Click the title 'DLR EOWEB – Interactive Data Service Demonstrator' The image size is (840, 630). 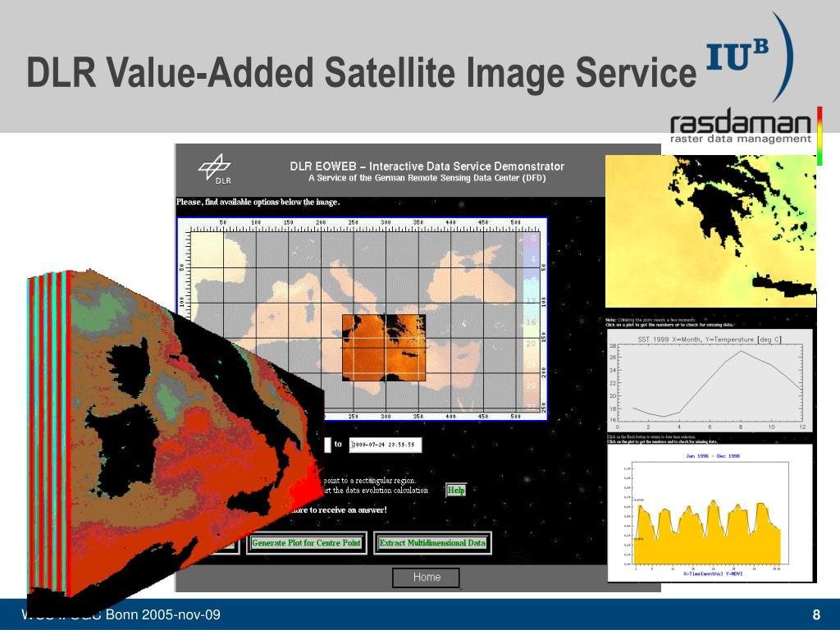click(427, 166)
